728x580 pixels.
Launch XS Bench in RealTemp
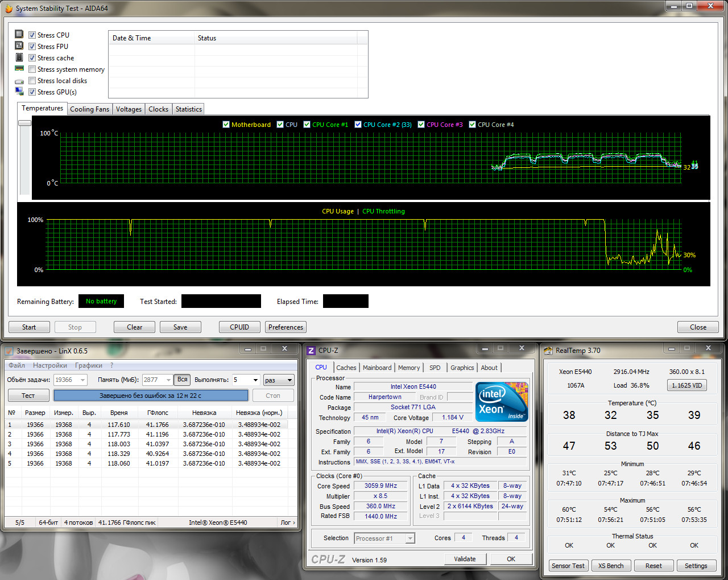click(611, 566)
